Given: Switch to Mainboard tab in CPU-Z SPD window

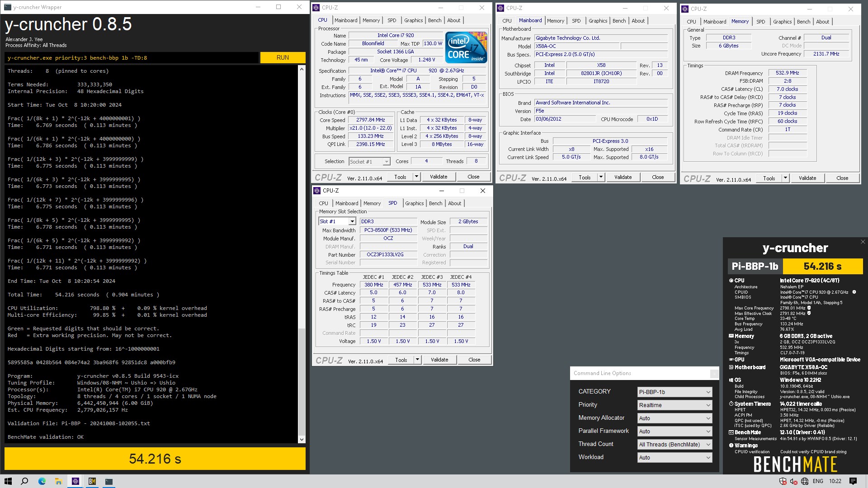Looking at the screenshot, I should (x=347, y=203).
